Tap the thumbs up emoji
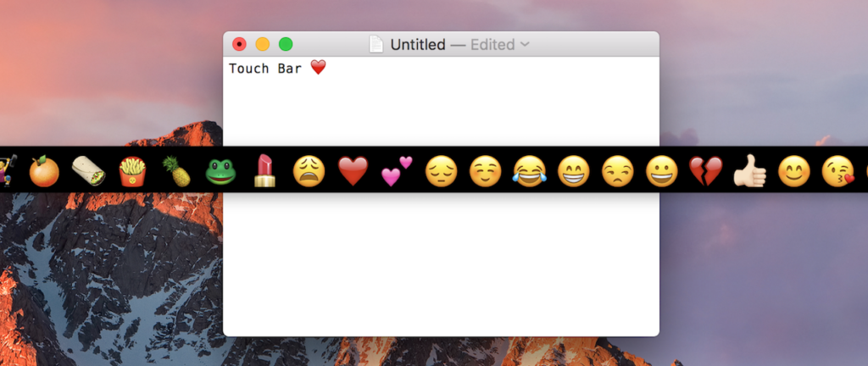 pyautogui.click(x=749, y=171)
